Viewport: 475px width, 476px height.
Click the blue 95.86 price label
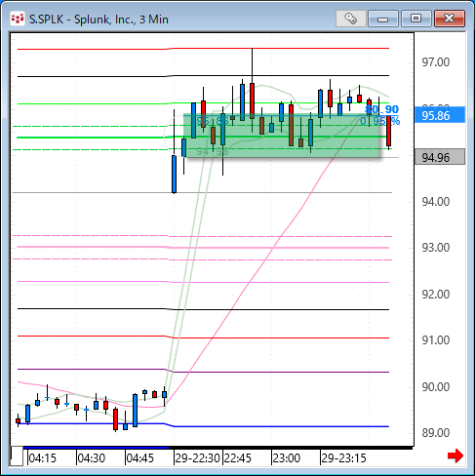(440, 115)
